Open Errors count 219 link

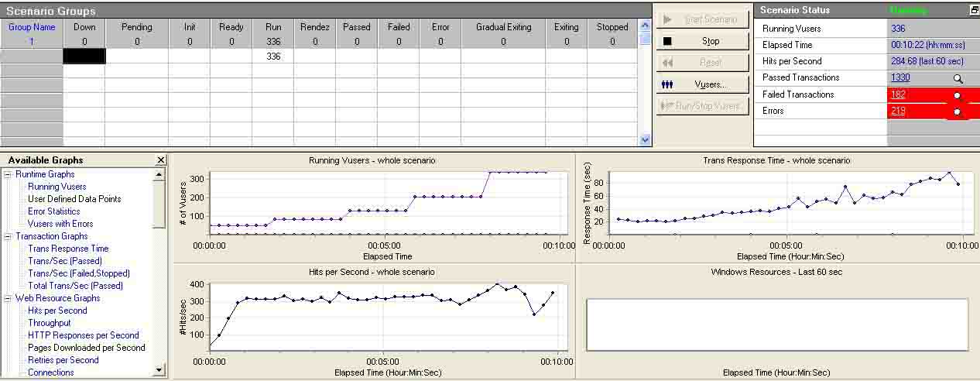click(898, 111)
